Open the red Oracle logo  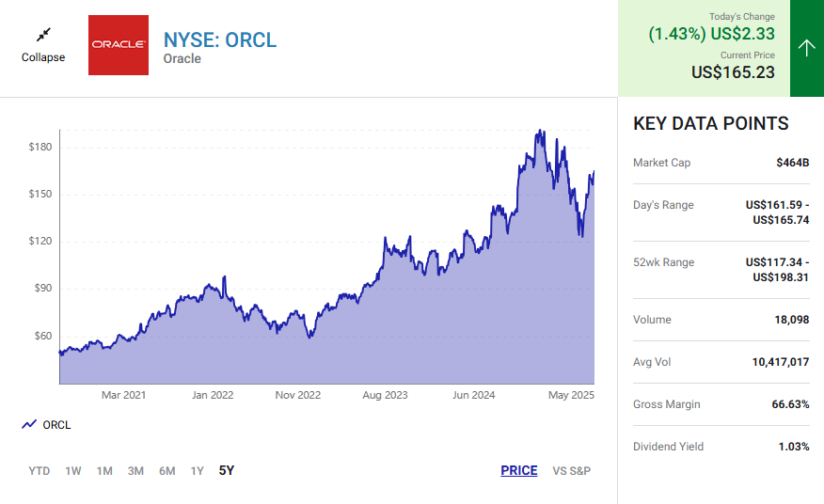click(119, 45)
